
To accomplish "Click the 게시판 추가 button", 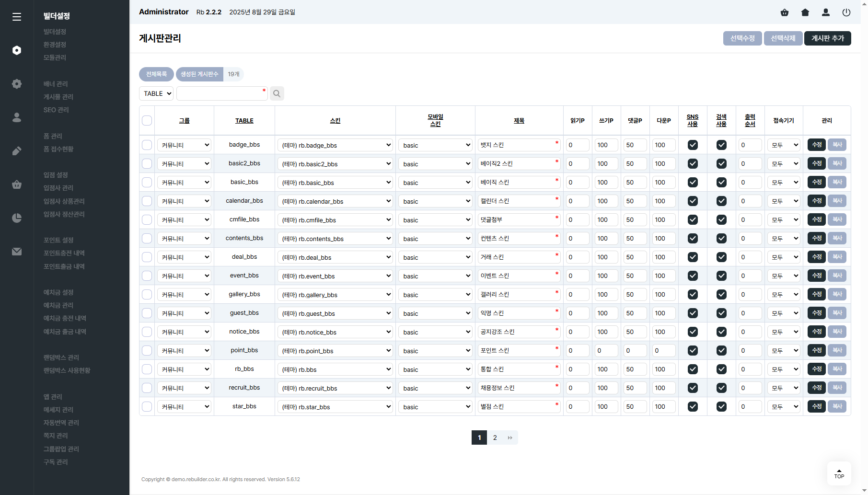I will click(x=828, y=38).
